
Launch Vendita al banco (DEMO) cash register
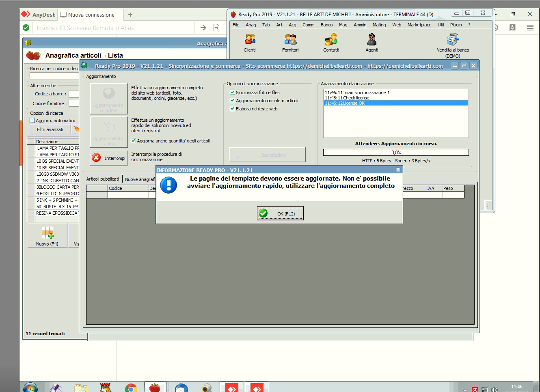pyautogui.click(x=453, y=45)
